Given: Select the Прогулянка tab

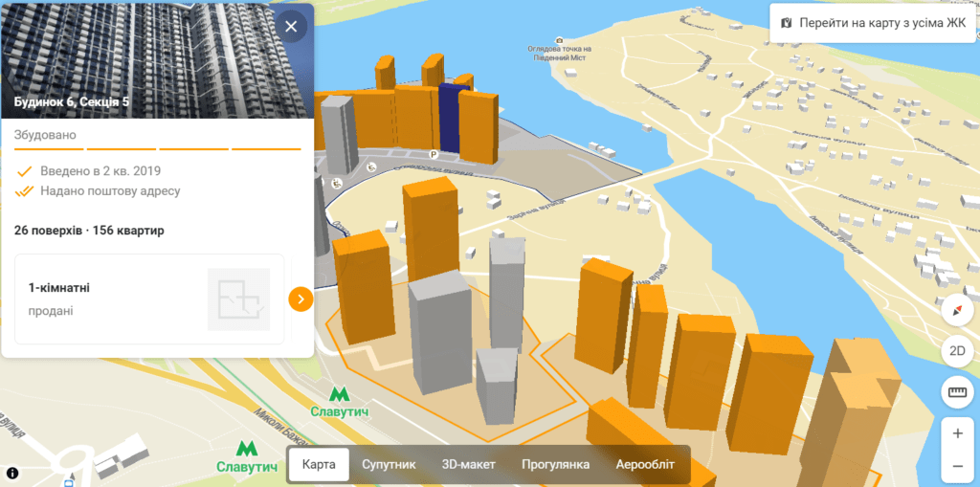Looking at the screenshot, I should [555, 465].
